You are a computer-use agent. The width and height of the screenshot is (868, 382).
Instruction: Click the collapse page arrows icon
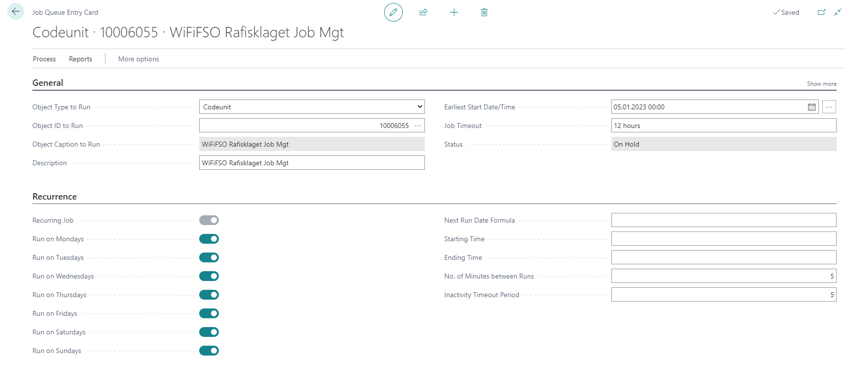coord(838,12)
